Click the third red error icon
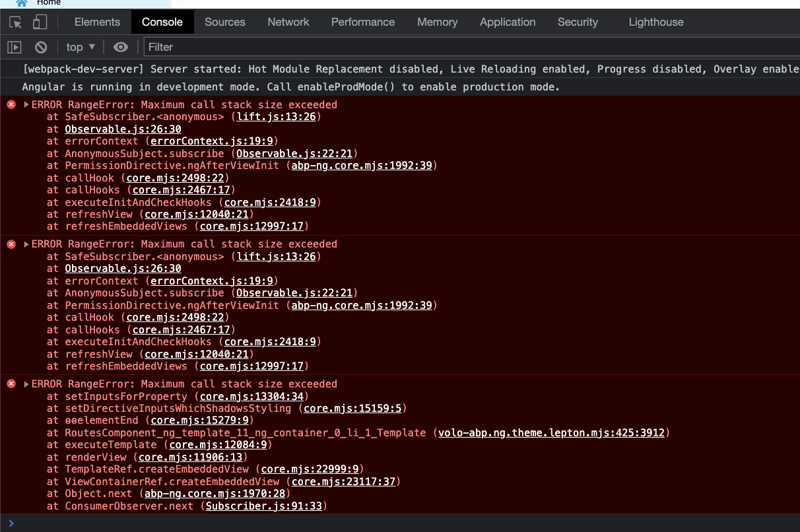The height and width of the screenshot is (532, 800). [x=11, y=384]
